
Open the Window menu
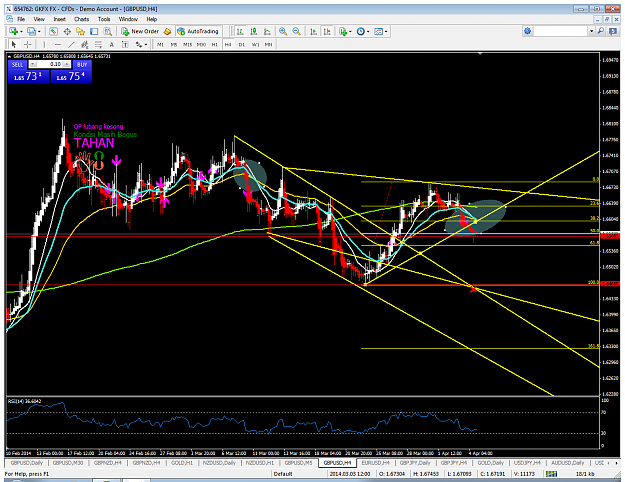128,19
